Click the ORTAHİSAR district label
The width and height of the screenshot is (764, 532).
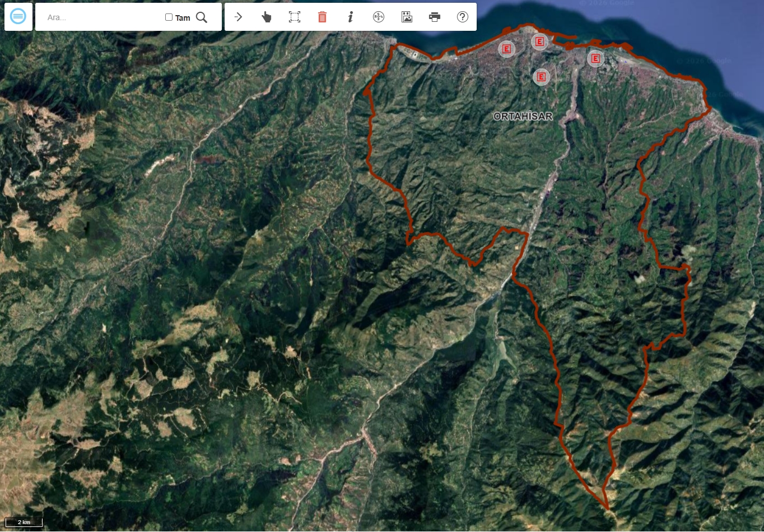click(x=523, y=116)
